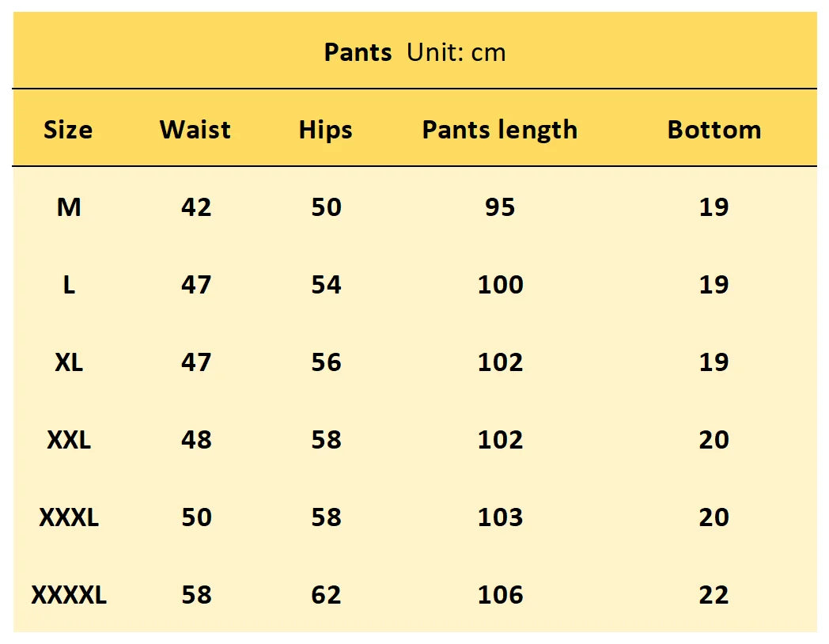The height and width of the screenshot is (644, 829).
Task: Click the XXXL size row label
Action: pos(69,517)
